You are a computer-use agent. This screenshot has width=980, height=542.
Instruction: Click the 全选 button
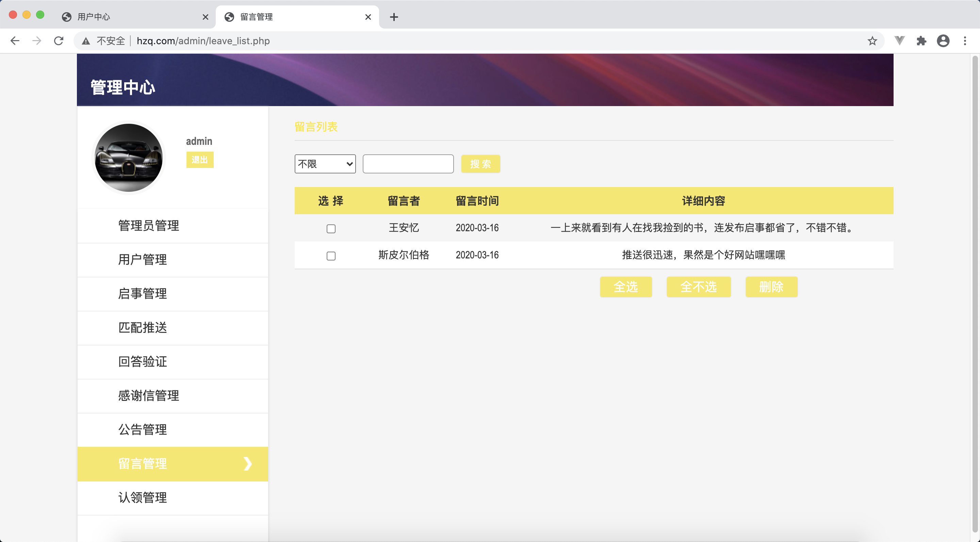pyautogui.click(x=626, y=287)
